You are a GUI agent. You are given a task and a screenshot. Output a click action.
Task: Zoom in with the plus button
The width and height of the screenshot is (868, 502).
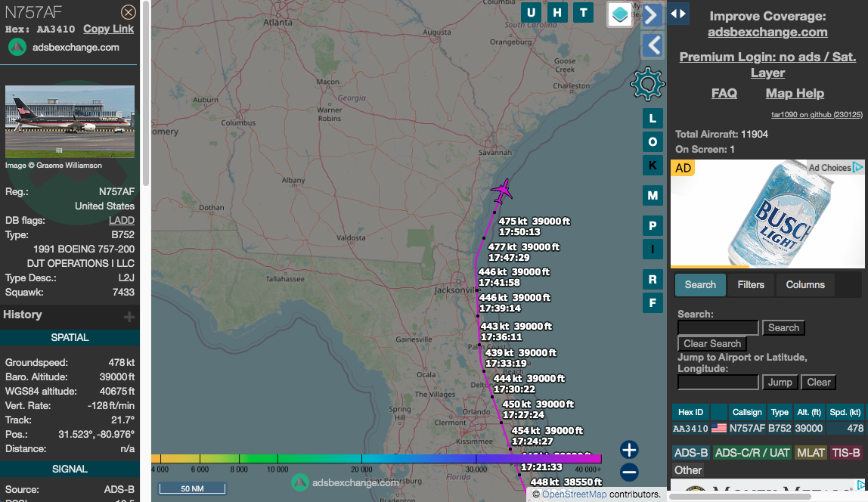(x=629, y=449)
